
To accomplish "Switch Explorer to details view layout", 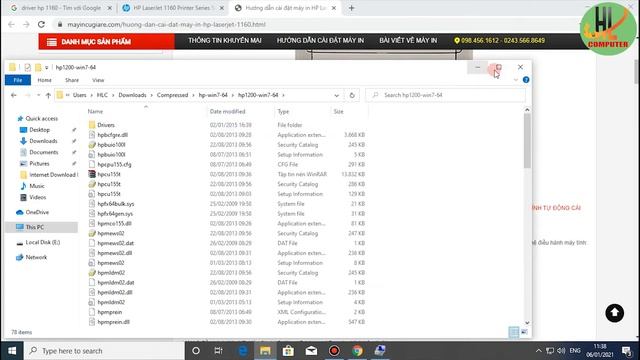I will point(514,332).
